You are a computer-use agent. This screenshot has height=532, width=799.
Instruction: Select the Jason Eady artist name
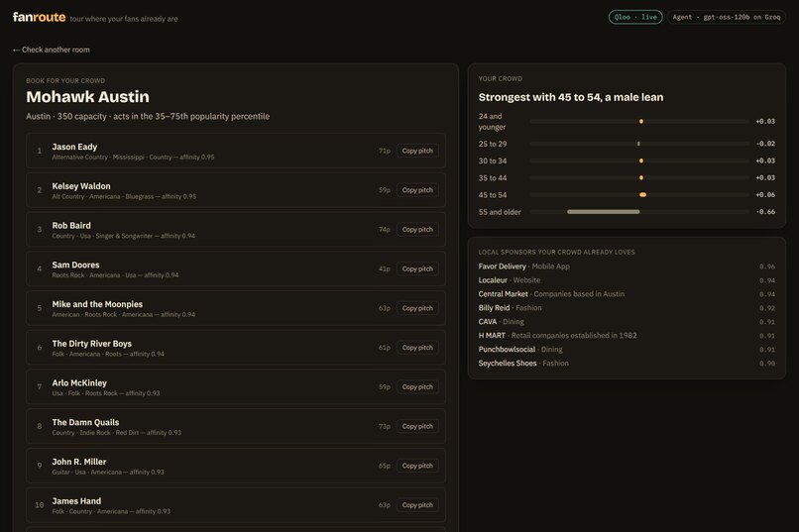point(74,147)
